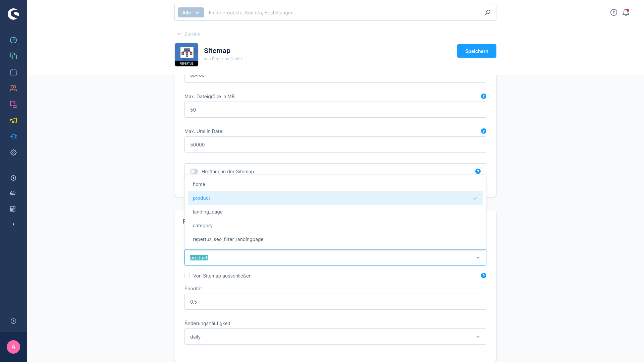Focus the Max. Dateigröße in MB field

click(x=335, y=110)
